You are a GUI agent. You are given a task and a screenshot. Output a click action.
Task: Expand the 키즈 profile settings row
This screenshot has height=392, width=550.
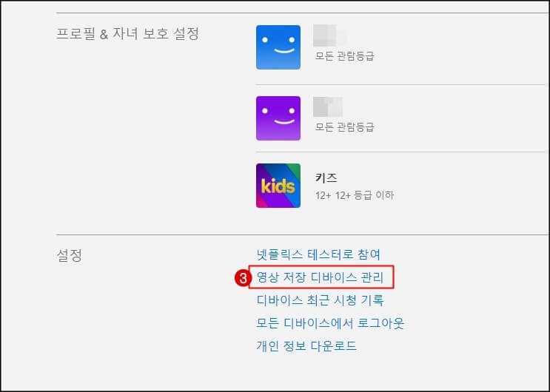[x=403, y=186]
